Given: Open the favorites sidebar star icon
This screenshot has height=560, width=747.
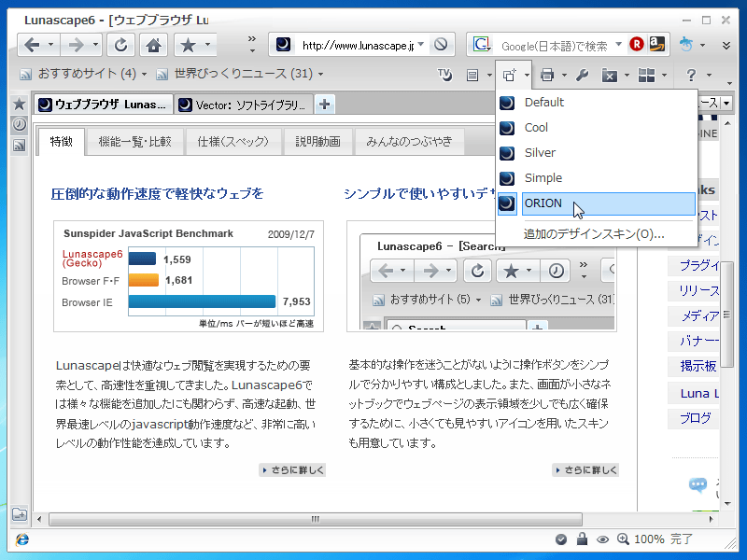Looking at the screenshot, I should 19,104.
